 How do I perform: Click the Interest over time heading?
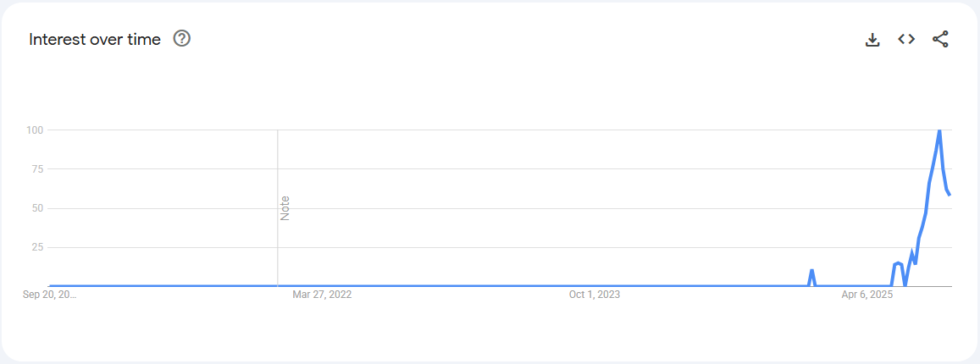tap(95, 39)
